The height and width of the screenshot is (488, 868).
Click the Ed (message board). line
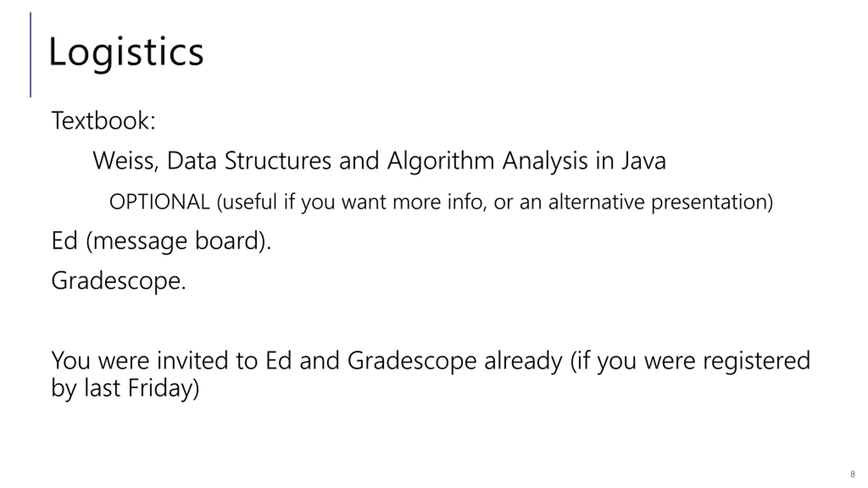tap(161, 241)
